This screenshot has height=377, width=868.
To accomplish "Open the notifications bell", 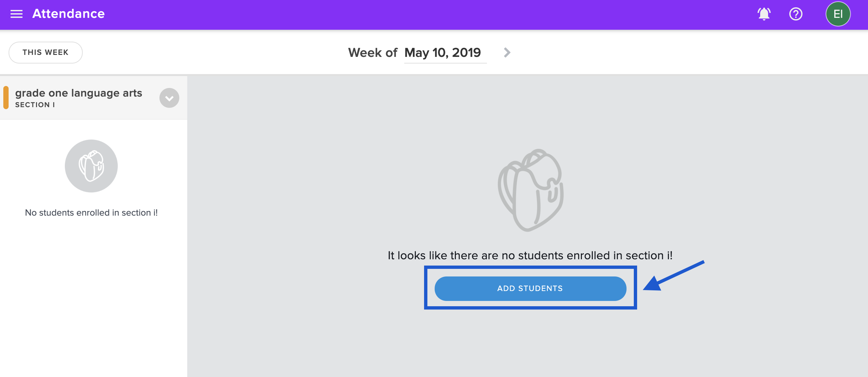I will coord(764,14).
